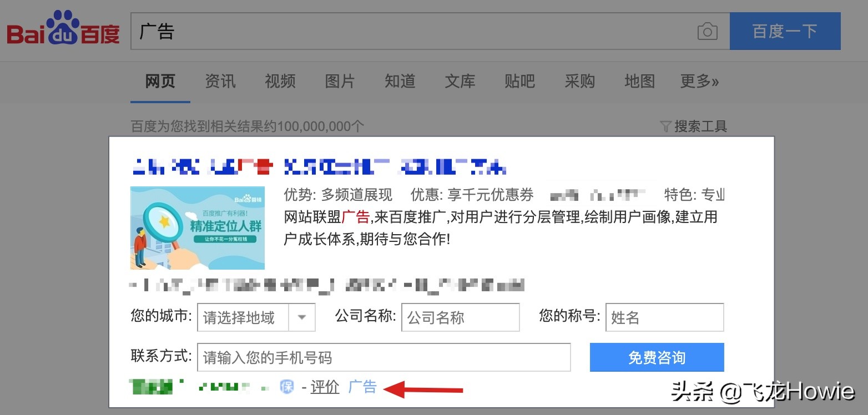868x415 pixels.
Task: Go to the 图片 tab
Action: pyautogui.click(x=340, y=82)
